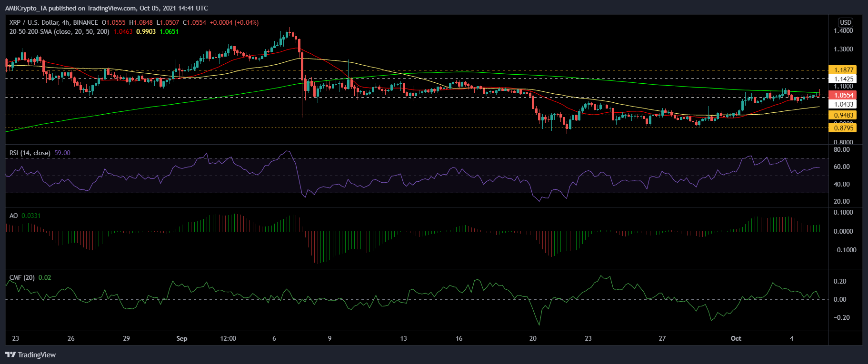Screen dimensions: 868x364
Task: Click the USD currency button
Action: point(846,22)
